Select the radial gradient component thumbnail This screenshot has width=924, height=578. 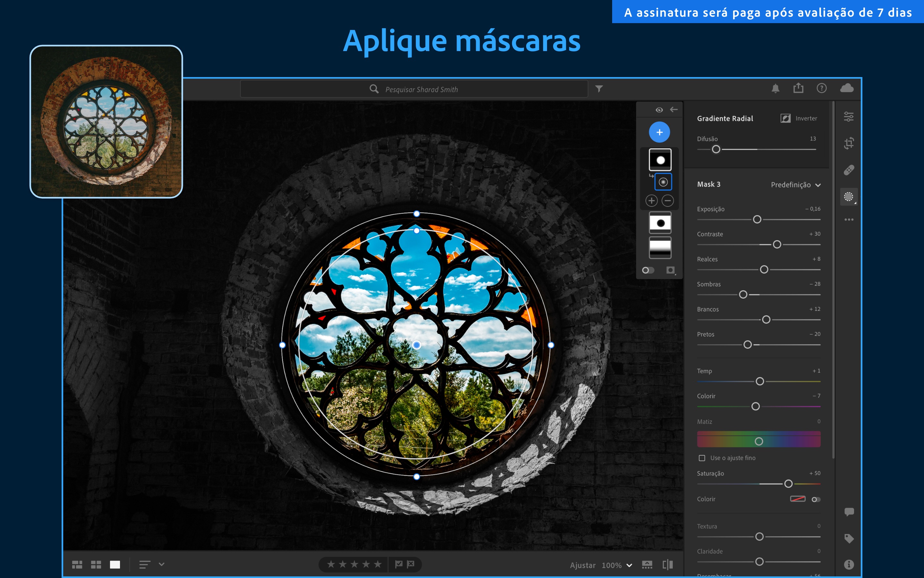[x=663, y=182]
